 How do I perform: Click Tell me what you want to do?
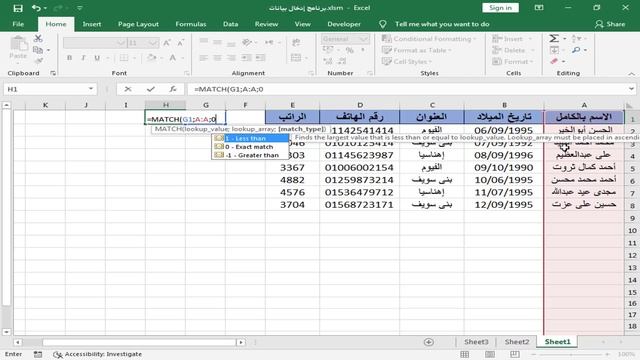442,24
